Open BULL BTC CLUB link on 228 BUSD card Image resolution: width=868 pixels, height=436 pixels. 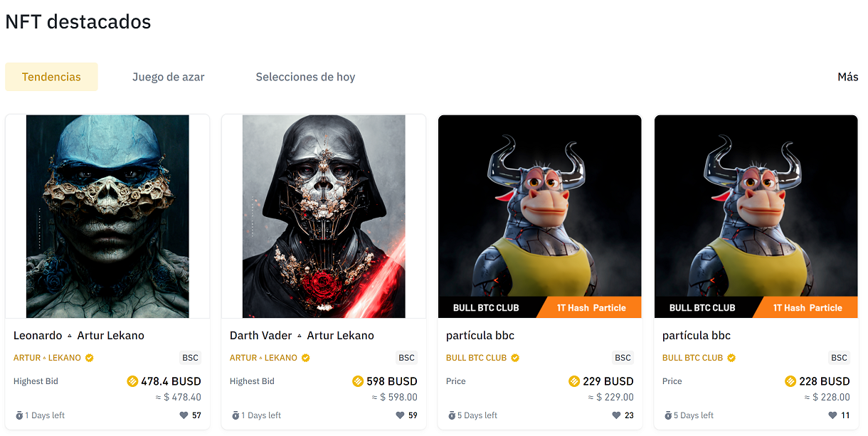[692, 358]
